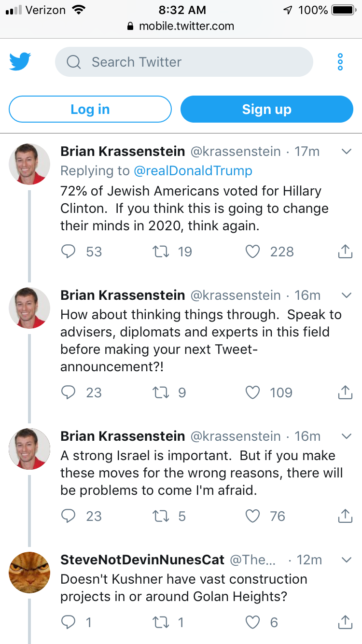Like the 72% Jewish Americans tweet
This screenshot has height=644, width=362.
pyautogui.click(x=253, y=252)
